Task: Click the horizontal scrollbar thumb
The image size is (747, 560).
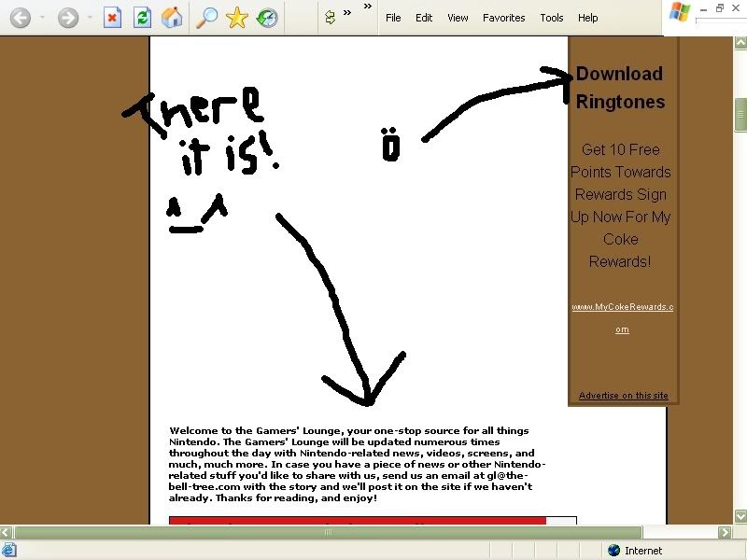Action: 328,533
